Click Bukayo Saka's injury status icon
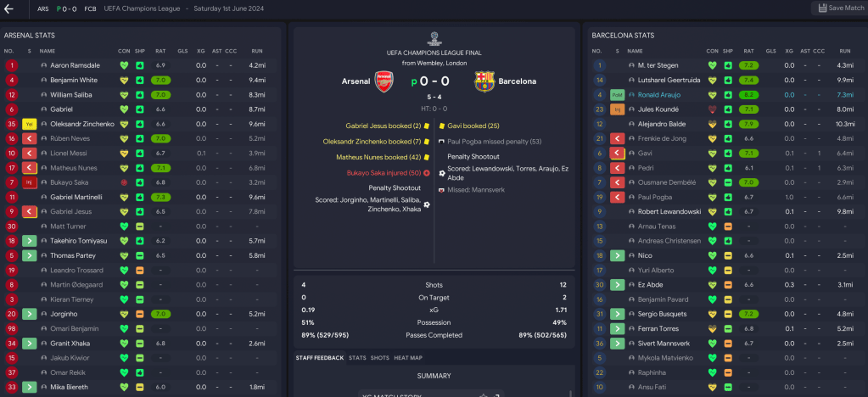The width and height of the screenshot is (868, 397). click(28, 182)
